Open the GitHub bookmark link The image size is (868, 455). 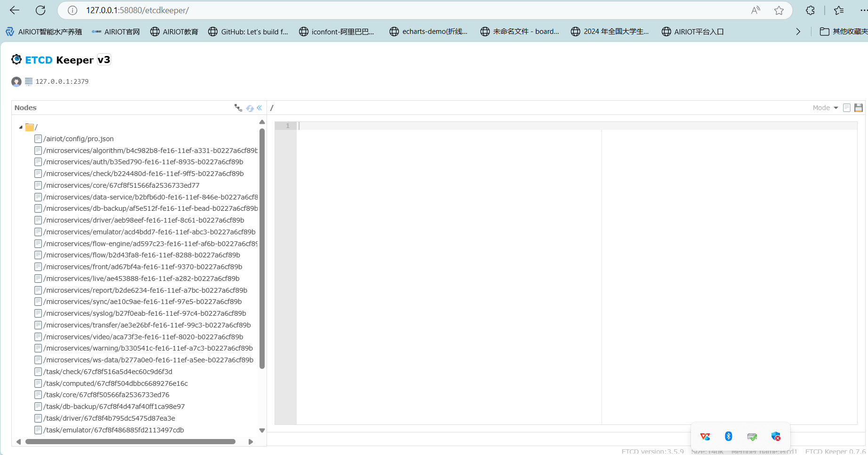point(248,32)
